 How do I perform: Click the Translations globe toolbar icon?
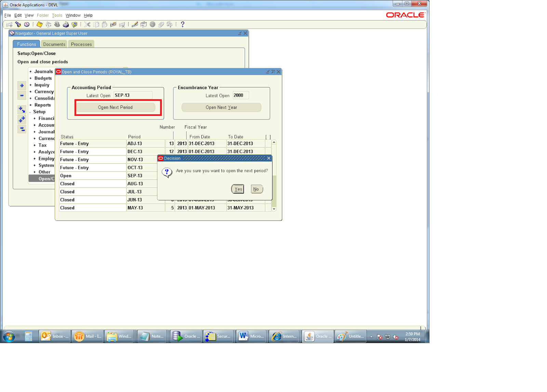[x=152, y=25]
